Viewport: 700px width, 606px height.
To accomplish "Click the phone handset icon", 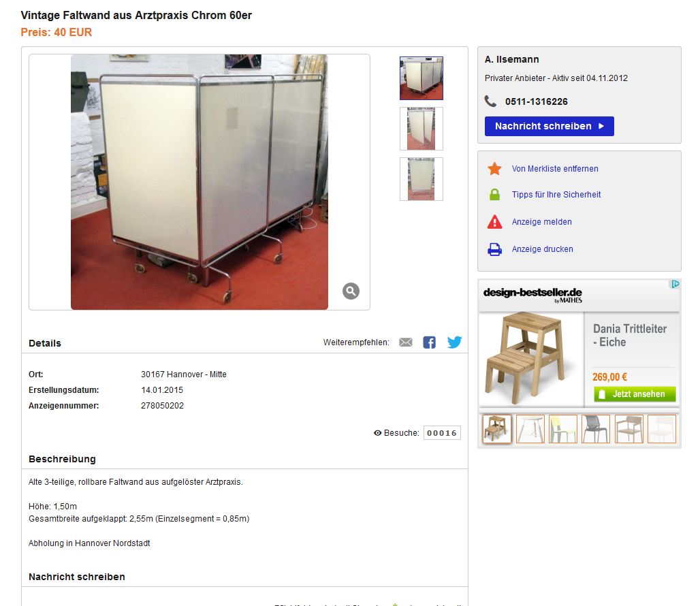I will tap(491, 101).
